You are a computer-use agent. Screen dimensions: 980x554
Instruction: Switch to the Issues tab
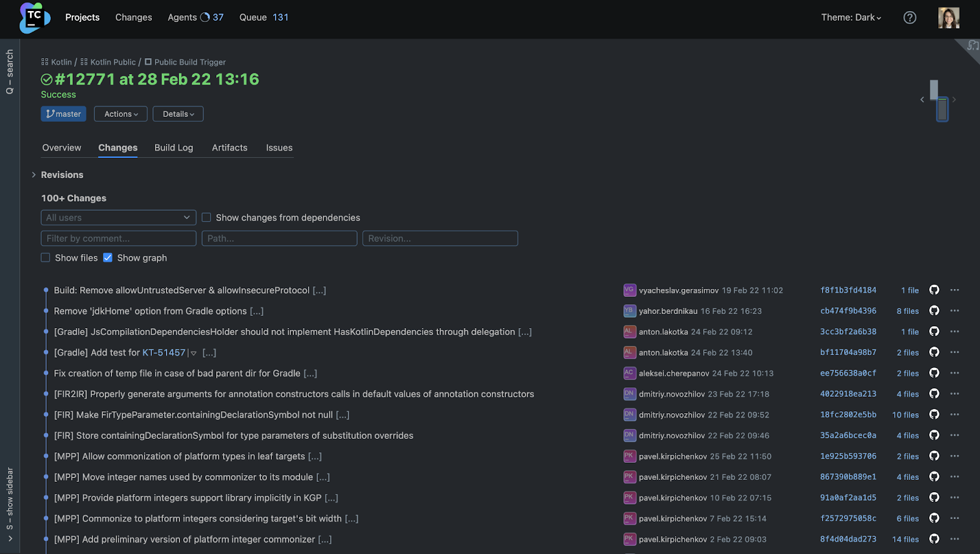coord(279,148)
